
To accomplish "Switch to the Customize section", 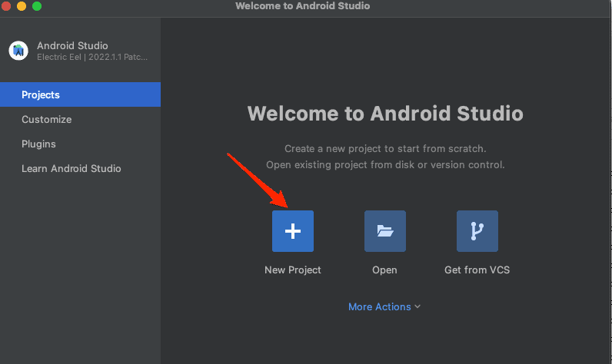I will coord(46,120).
